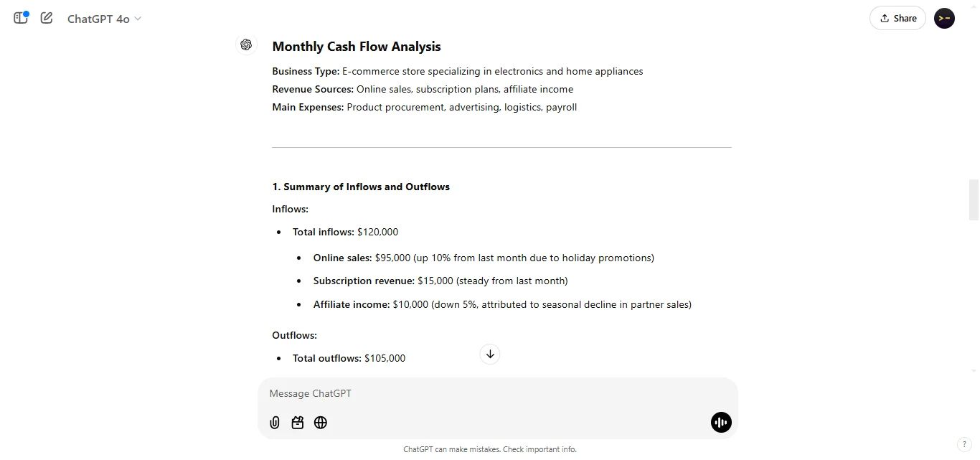Open the toolbox icon in the message bar
This screenshot has width=980, height=460.
pos(297,423)
